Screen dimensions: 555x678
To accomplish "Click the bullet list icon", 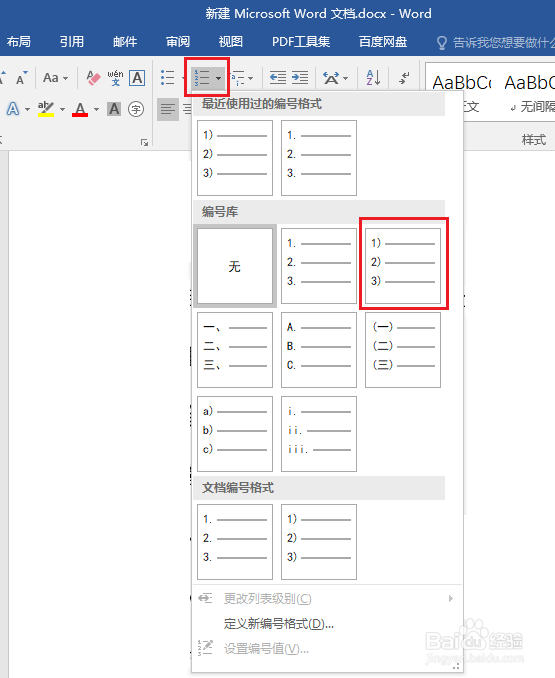I will [168, 78].
